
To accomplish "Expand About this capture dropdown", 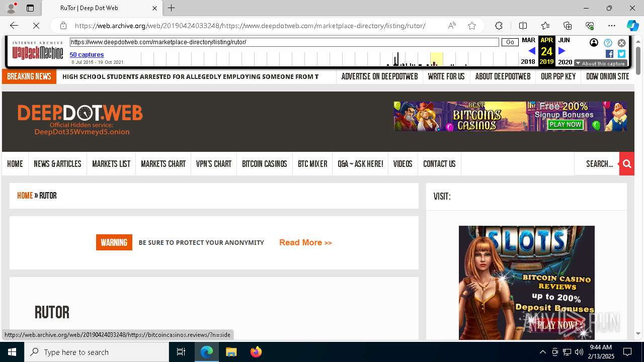I will tap(601, 63).
